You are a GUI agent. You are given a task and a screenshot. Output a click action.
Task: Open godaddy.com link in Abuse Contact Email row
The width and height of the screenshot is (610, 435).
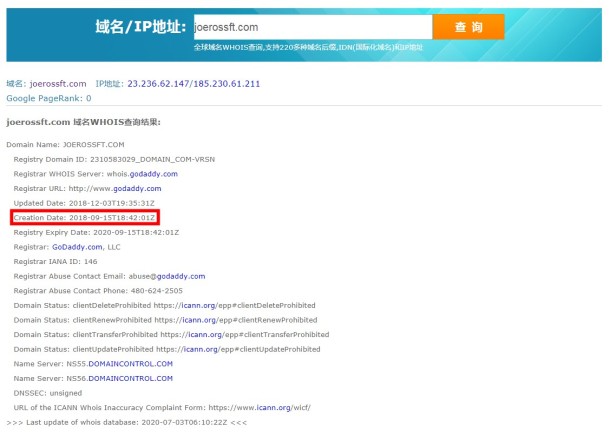click(181, 276)
